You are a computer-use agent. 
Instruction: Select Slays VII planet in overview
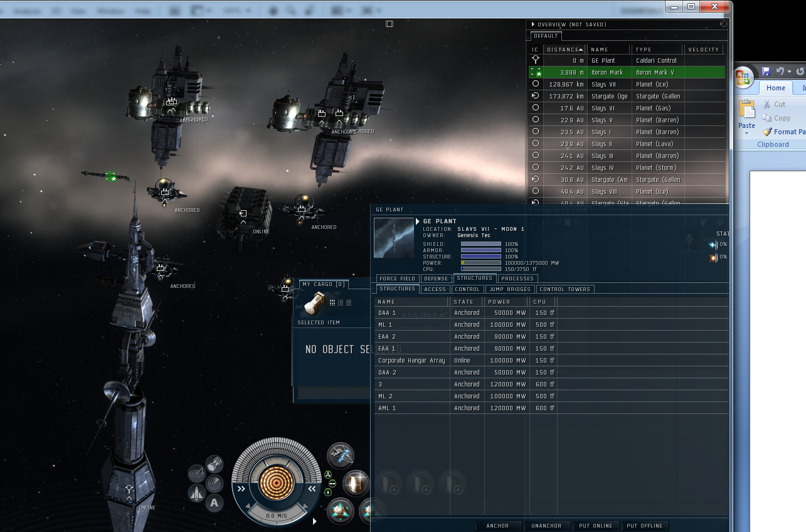click(x=627, y=84)
